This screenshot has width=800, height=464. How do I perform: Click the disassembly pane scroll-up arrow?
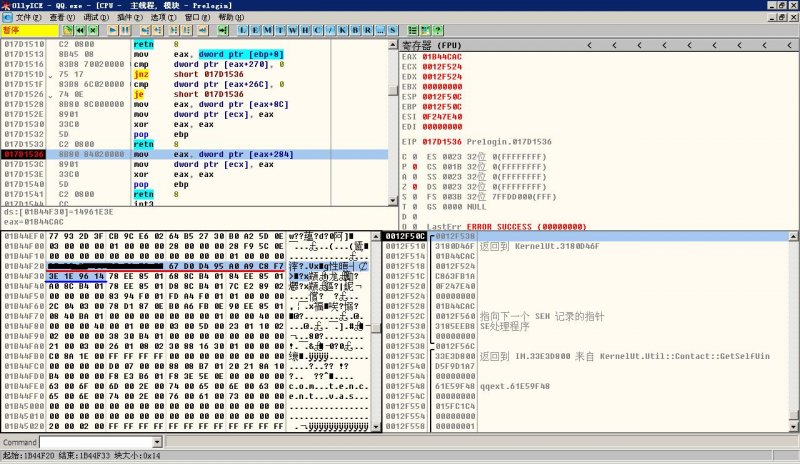(x=393, y=45)
